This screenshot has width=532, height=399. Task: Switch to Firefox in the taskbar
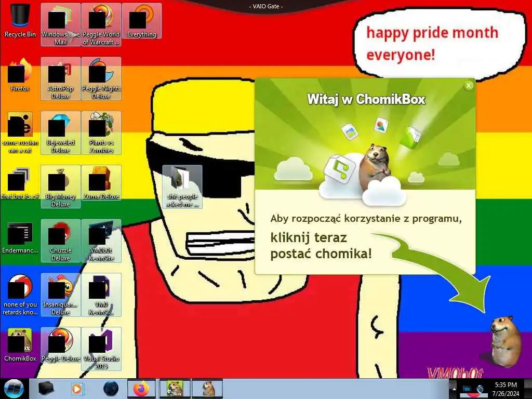click(x=141, y=389)
